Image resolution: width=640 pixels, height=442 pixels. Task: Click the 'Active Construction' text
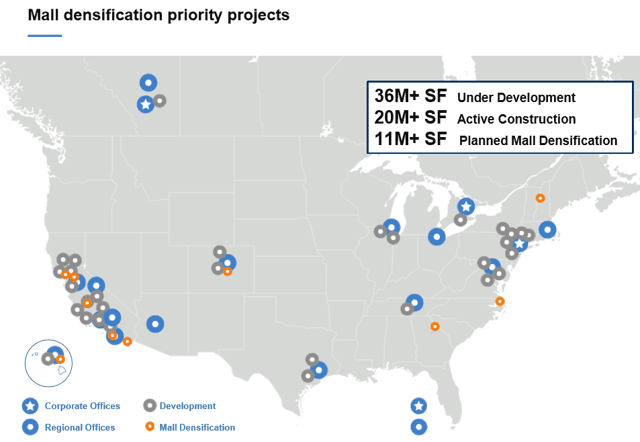point(516,119)
